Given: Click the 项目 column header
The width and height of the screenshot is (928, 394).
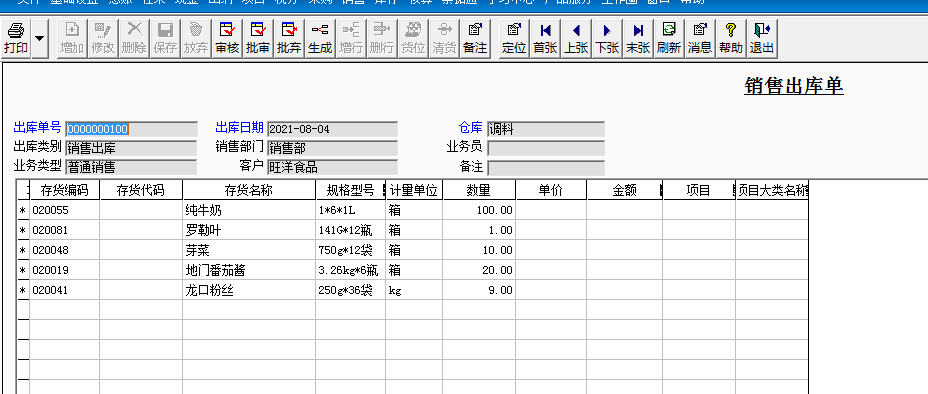Looking at the screenshot, I should coord(698,190).
